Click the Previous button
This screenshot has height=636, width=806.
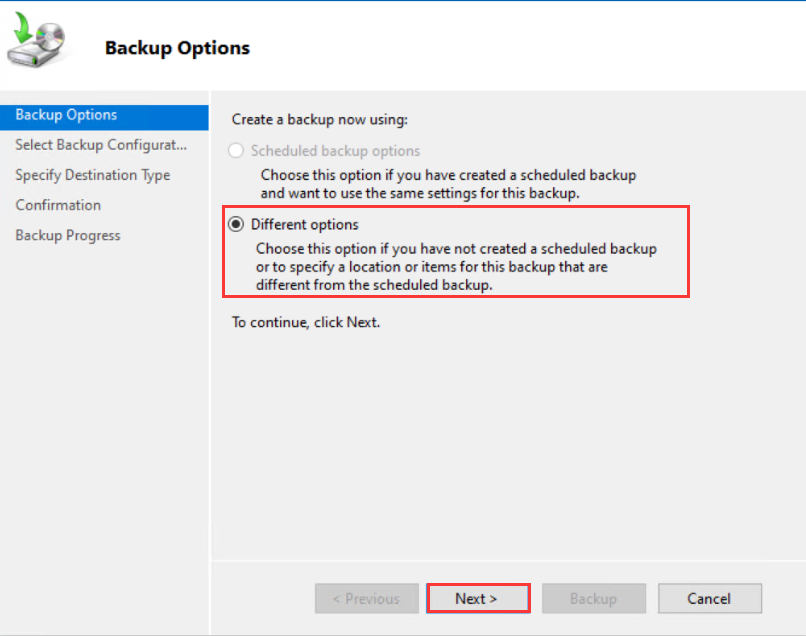click(366, 598)
